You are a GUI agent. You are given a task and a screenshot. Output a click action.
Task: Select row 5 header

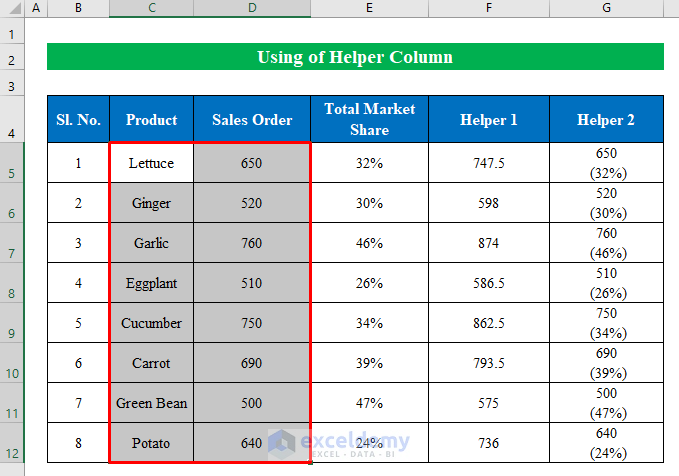tap(11, 171)
